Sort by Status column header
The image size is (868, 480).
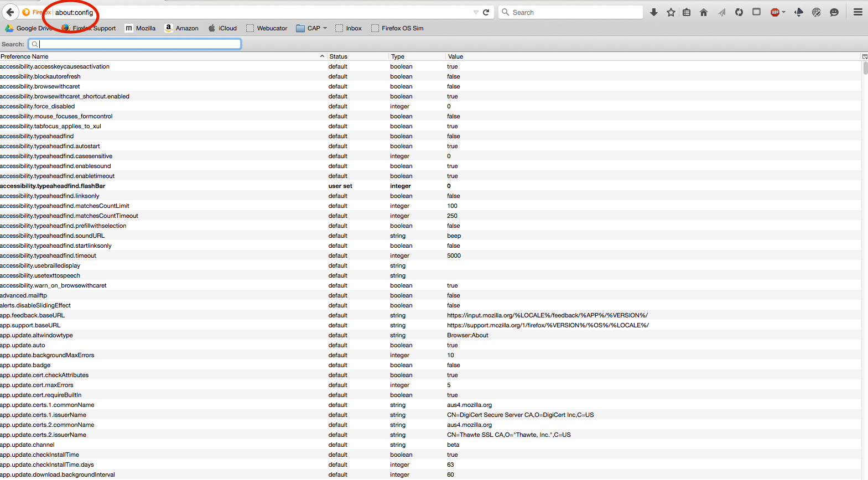(339, 56)
